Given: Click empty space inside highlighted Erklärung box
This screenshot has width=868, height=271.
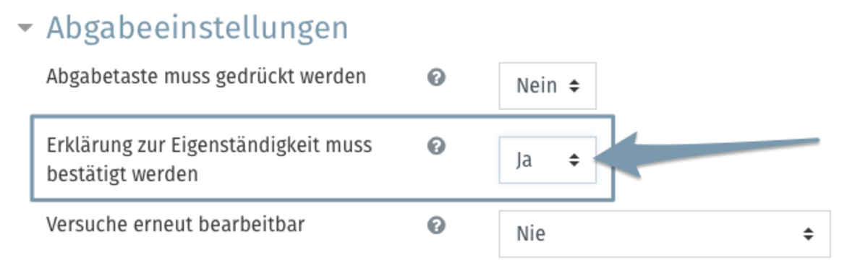Looking at the screenshot, I should click(x=405, y=181).
